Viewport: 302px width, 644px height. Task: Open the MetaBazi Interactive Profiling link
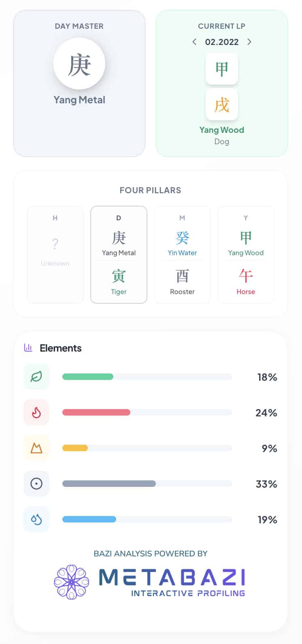click(x=172, y=582)
